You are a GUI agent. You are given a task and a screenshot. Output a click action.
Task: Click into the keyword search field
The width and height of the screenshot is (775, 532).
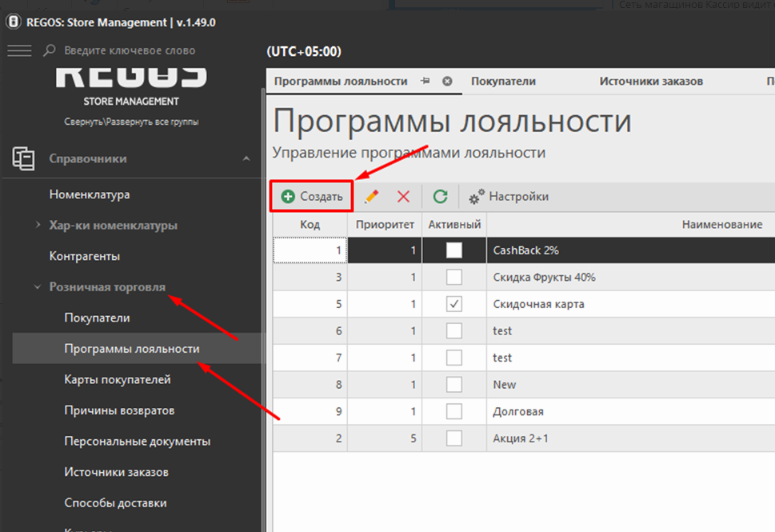coord(130,50)
